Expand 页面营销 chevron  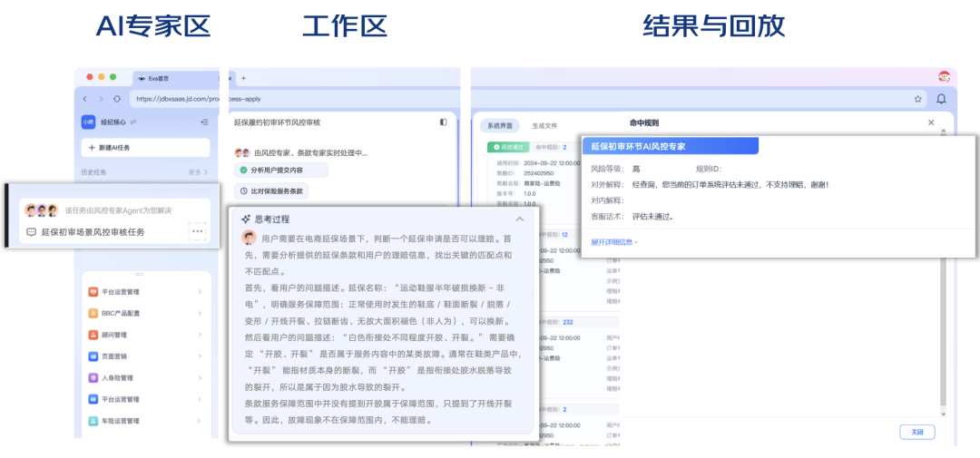[x=200, y=356]
